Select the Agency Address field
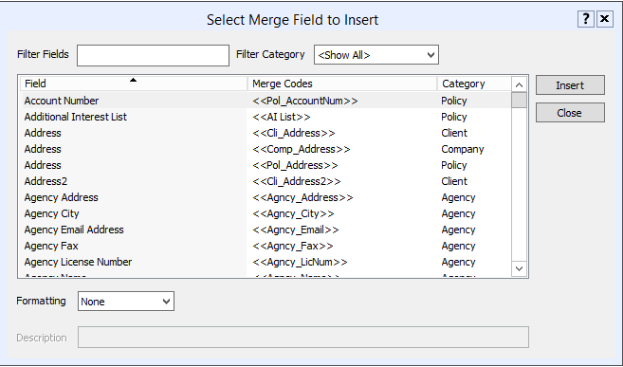This screenshot has width=623, height=367. click(61, 197)
